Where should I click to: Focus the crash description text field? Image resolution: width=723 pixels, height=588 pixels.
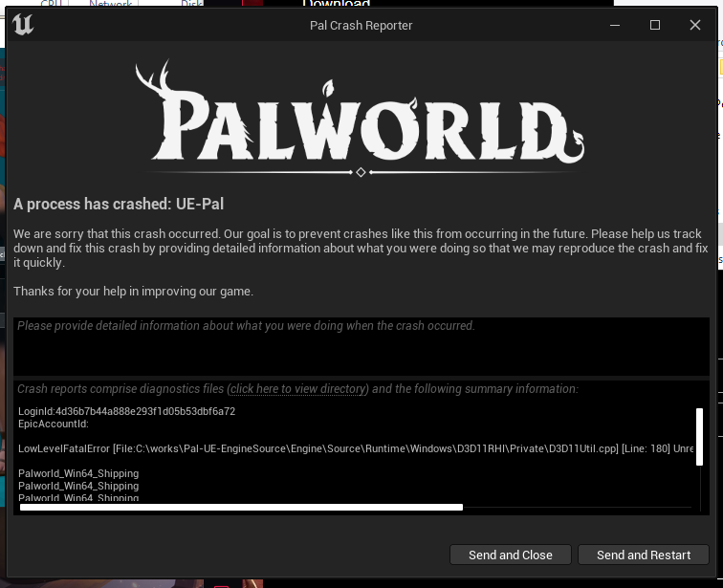tap(361, 346)
